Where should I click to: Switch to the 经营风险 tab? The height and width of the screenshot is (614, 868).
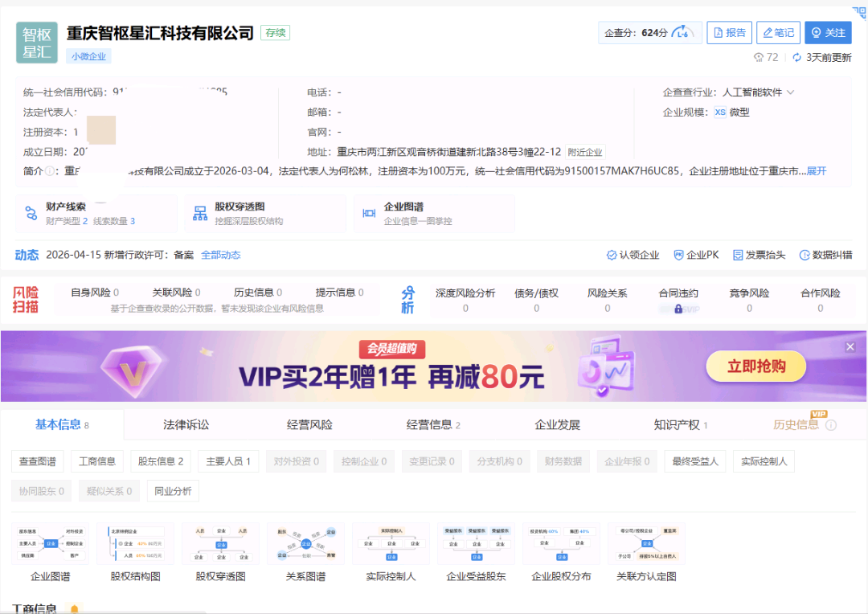tap(309, 424)
